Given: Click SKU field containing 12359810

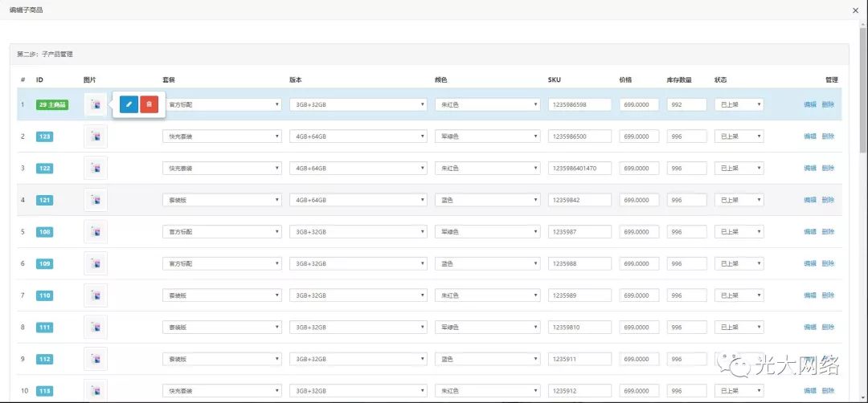Looking at the screenshot, I should (579, 328).
